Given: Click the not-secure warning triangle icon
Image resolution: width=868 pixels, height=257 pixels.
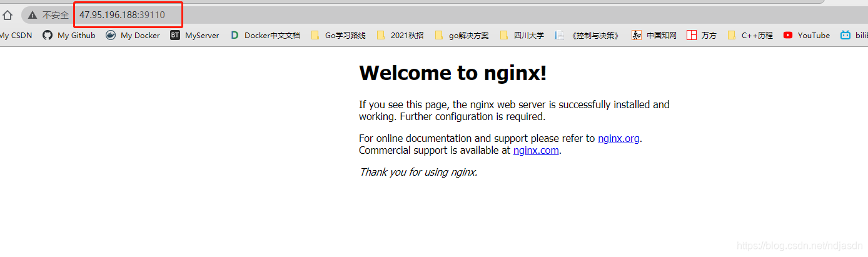Looking at the screenshot, I should 33,15.
